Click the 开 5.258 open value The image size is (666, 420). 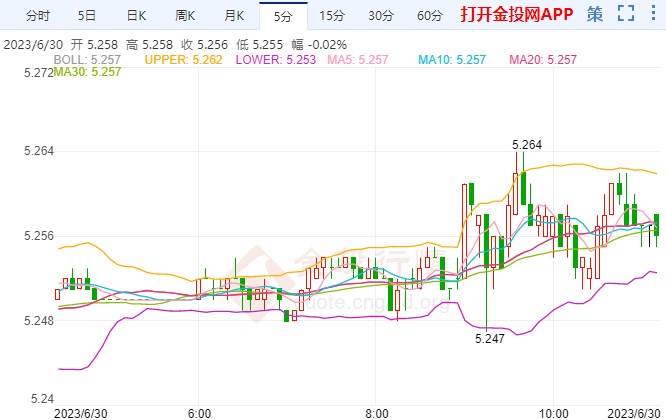coord(94,45)
